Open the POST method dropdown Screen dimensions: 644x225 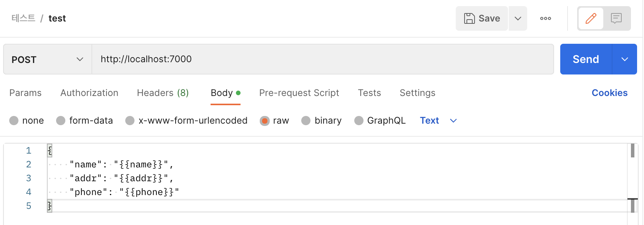coord(48,59)
